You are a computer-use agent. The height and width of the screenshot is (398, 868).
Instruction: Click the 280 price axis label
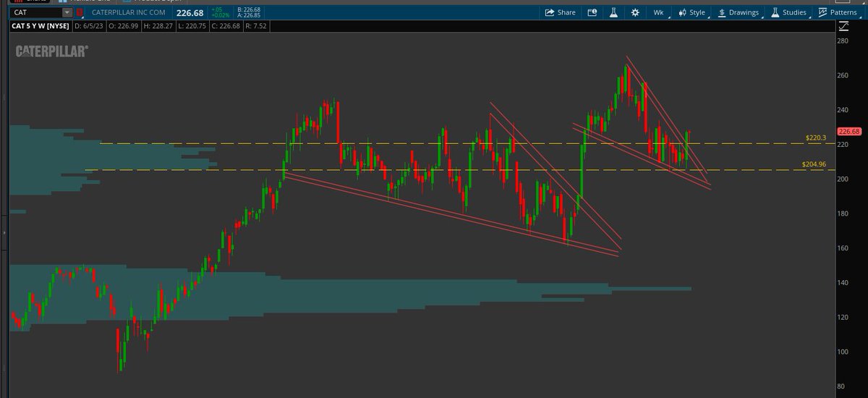pyautogui.click(x=842, y=41)
